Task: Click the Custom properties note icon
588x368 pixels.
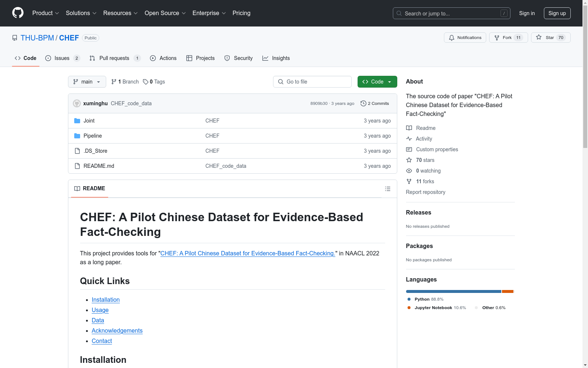Action: tap(409, 149)
